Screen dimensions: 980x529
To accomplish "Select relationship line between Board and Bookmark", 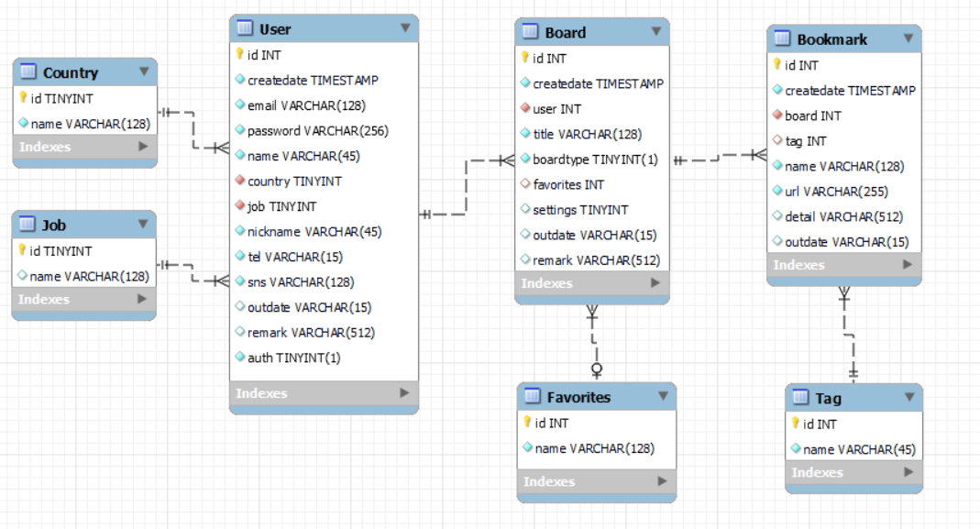I will pyautogui.click(x=719, y=158).
